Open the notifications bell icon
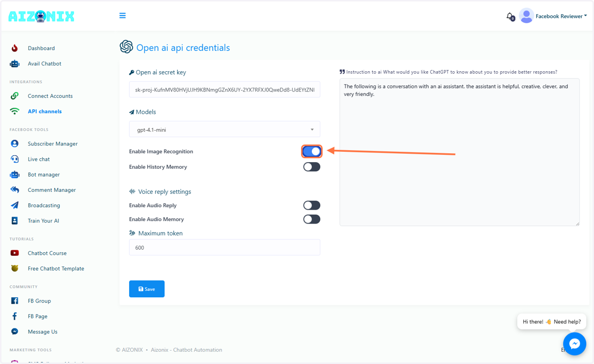Screen dimensions: 594x364 point(510,16)
